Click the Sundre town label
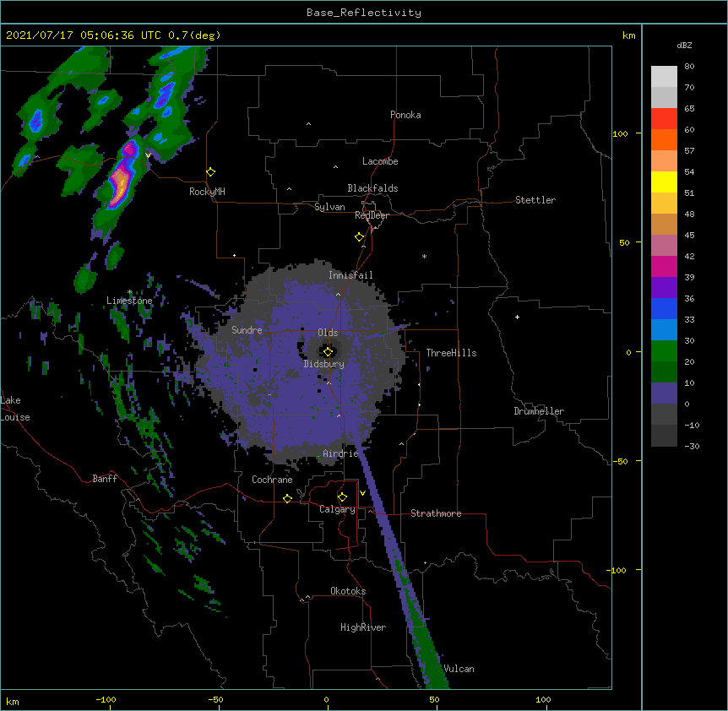728x711 pixels. pyautogui.click(x=247, y=330)
